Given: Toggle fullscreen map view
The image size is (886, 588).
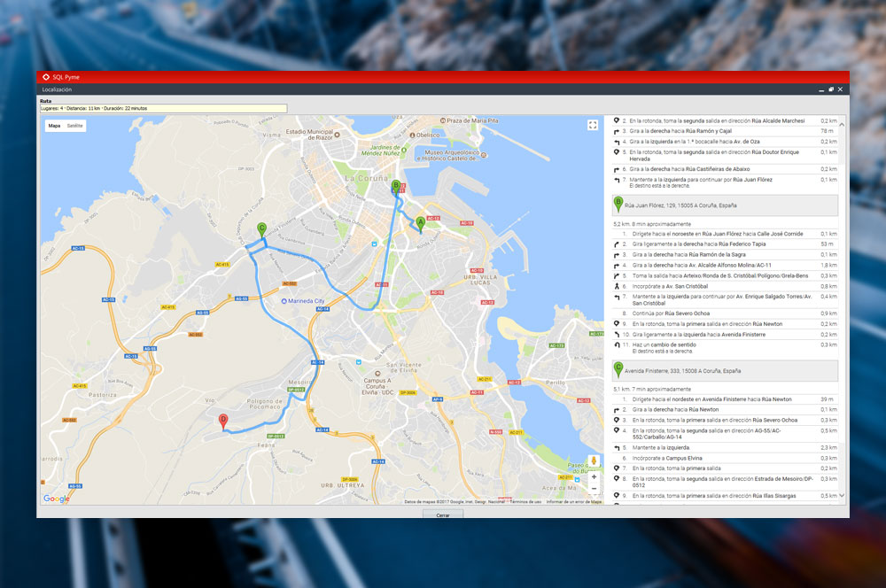Looking at the screenshot, I should click(592, 126).
